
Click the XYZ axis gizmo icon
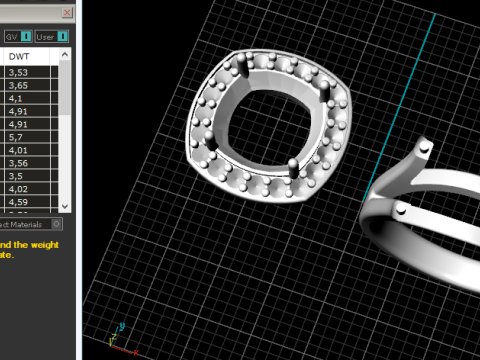(122, 338)
